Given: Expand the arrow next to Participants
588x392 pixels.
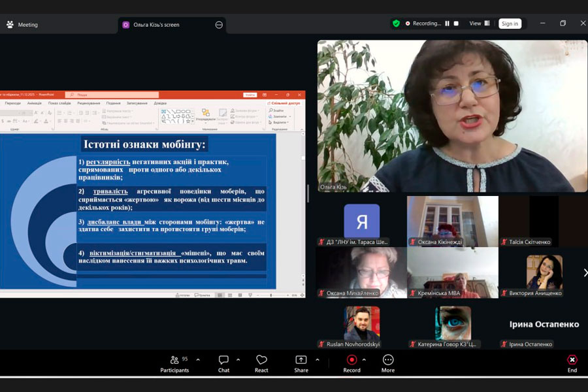Looking at the screenshot, I should coord(198,360).
